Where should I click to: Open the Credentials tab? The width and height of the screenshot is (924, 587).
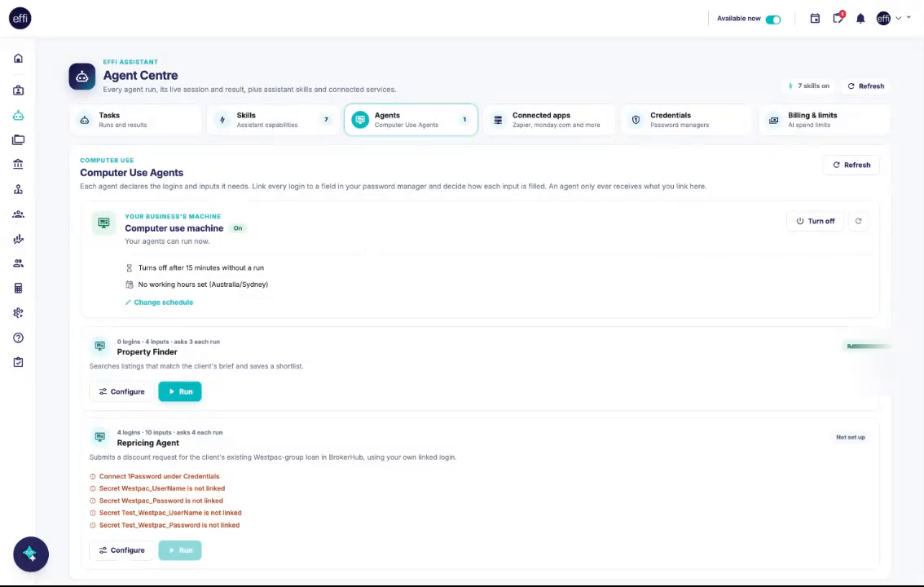(x=687, y=120)
